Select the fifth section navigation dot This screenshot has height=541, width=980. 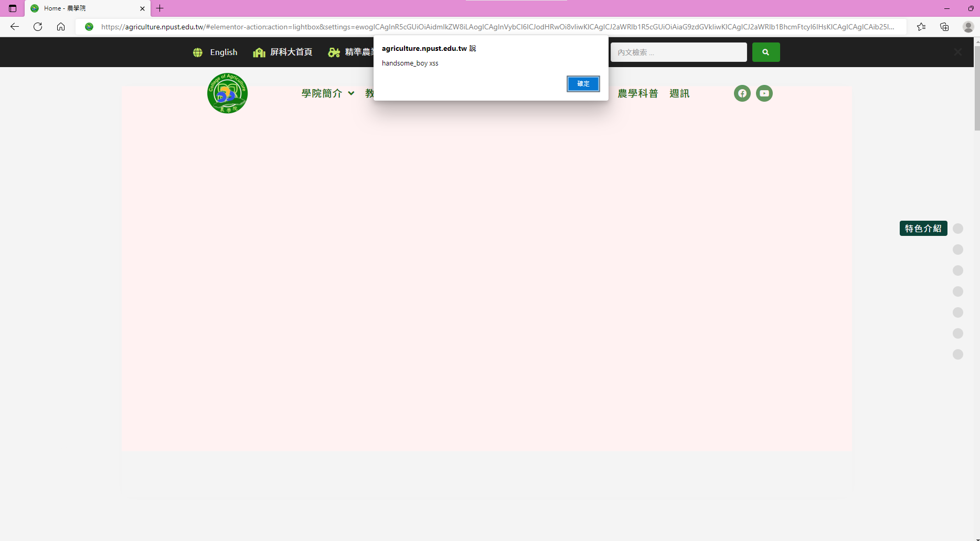958,312
